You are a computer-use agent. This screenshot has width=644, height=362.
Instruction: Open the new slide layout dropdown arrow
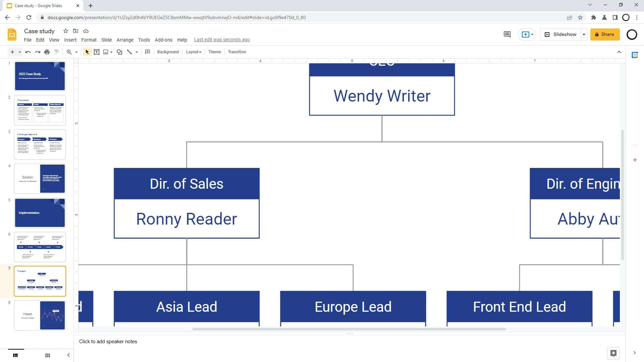[x=20, y=52]
